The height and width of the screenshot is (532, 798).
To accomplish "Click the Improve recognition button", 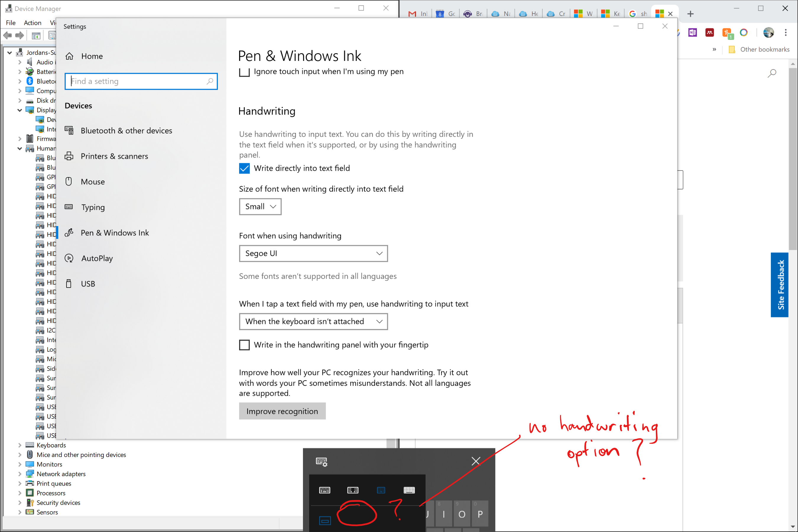I will point(282,411).
